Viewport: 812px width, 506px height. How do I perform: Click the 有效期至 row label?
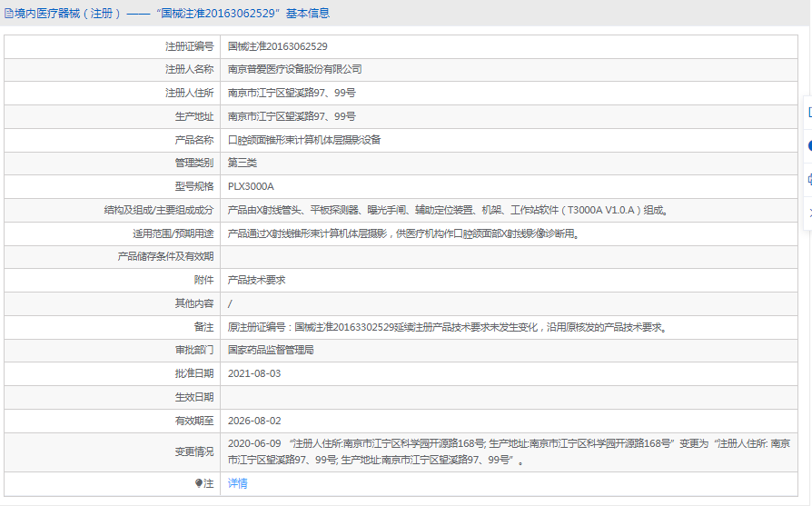(194, 421)
